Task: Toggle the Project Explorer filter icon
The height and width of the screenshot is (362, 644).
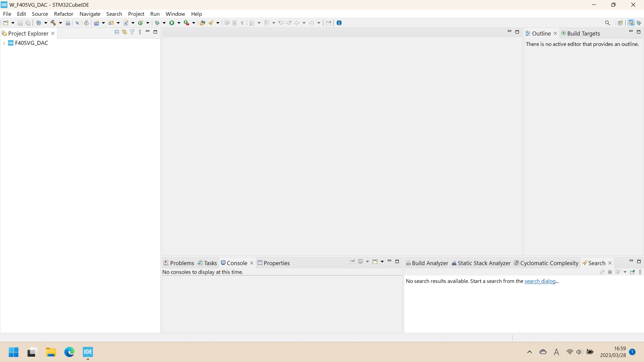Action: coord(133,32)
